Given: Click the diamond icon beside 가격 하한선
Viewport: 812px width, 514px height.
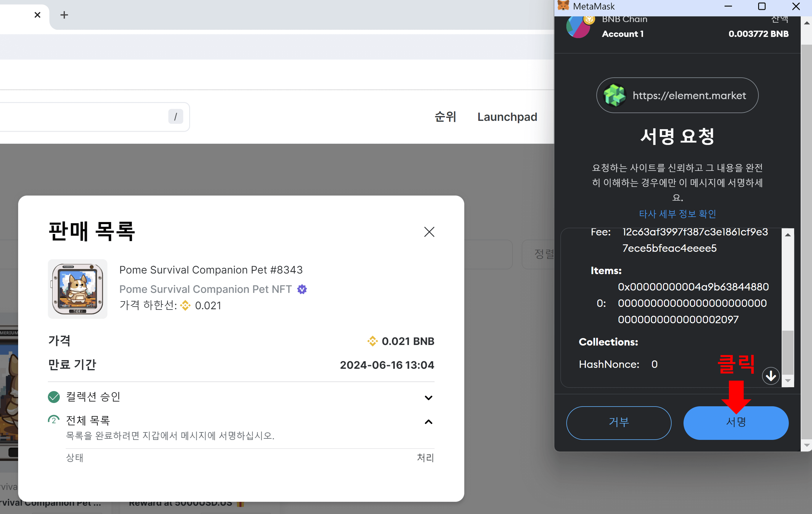Looking at the screenshot, I should click(x=185, y=305).
